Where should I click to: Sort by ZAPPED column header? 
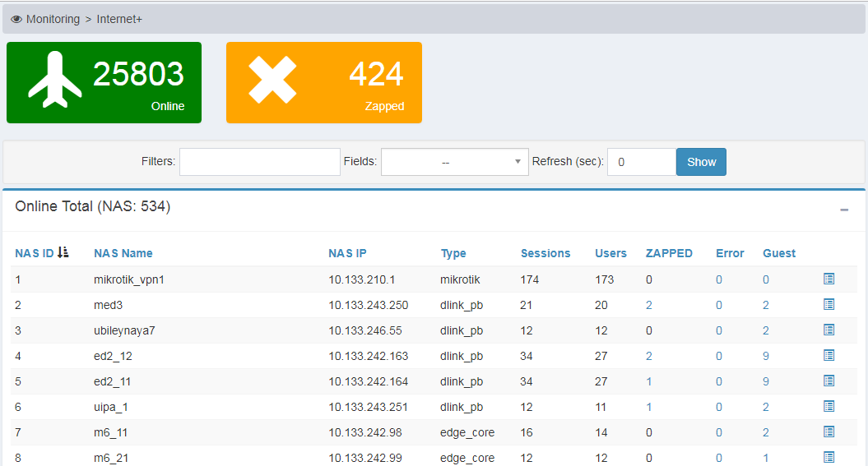[668, 253]
